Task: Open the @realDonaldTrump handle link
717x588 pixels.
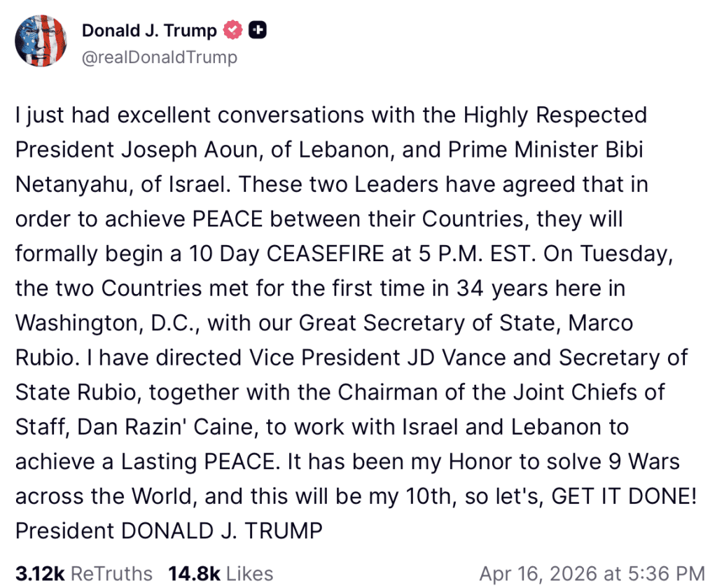Action: tap(160, 57)
